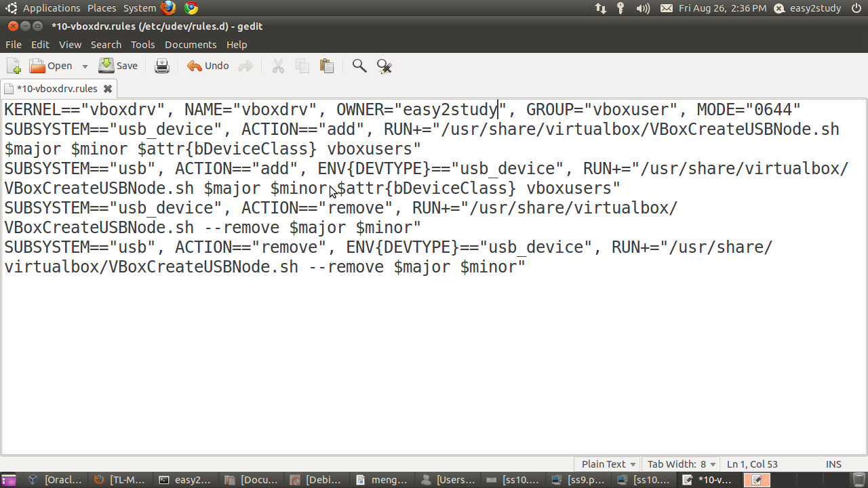Open the View menu
The height and width of the screenshot is (488, 868).
pos(70,45)
